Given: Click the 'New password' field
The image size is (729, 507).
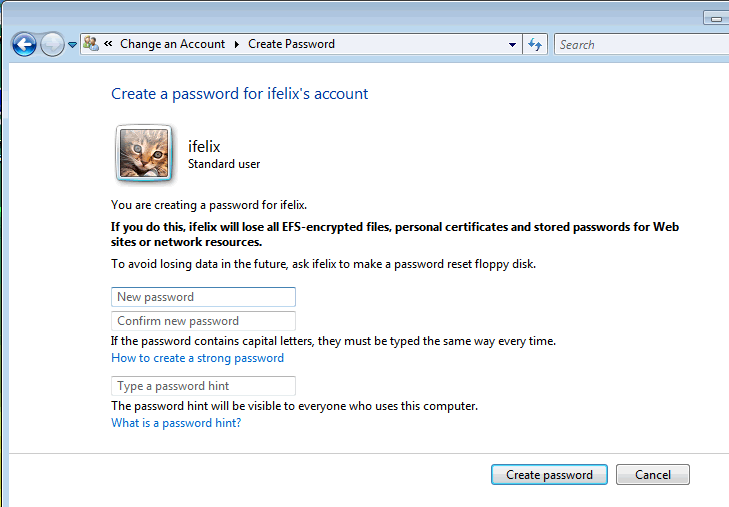Looking at the screenshot, I should click(x=203, y=297).
